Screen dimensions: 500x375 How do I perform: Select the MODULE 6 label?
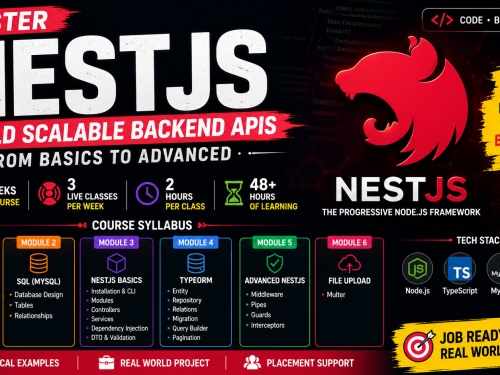pos(349,242)
